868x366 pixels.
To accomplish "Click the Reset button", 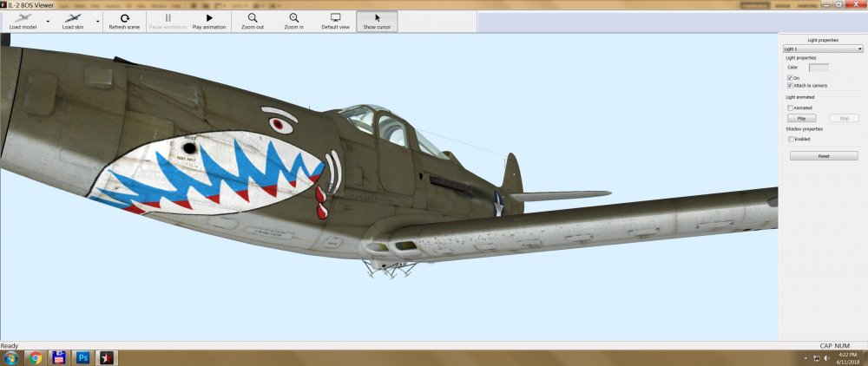I will (823, 156).
